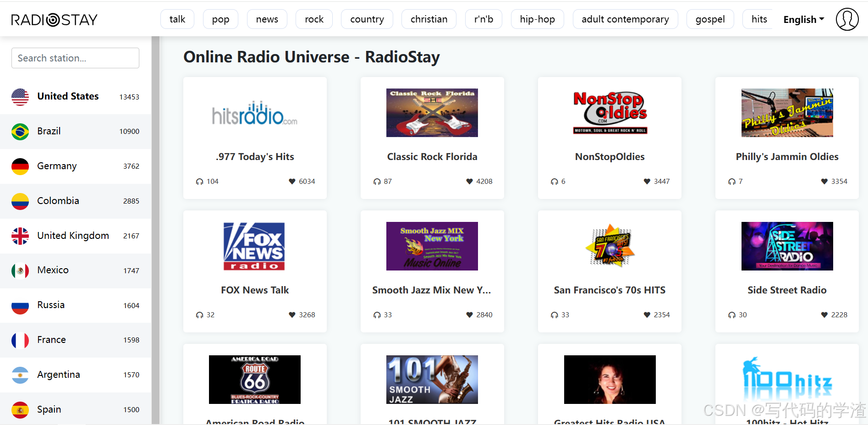The image size is (868, 425).
Task: Filter stations by pop genre
Action: [220, 19]
